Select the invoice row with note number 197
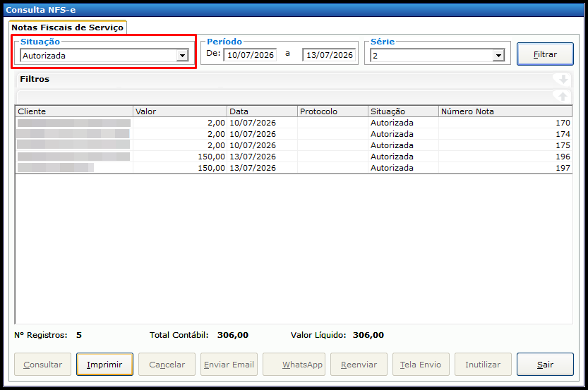Screen dimensions: 588x390 (294, 168)
